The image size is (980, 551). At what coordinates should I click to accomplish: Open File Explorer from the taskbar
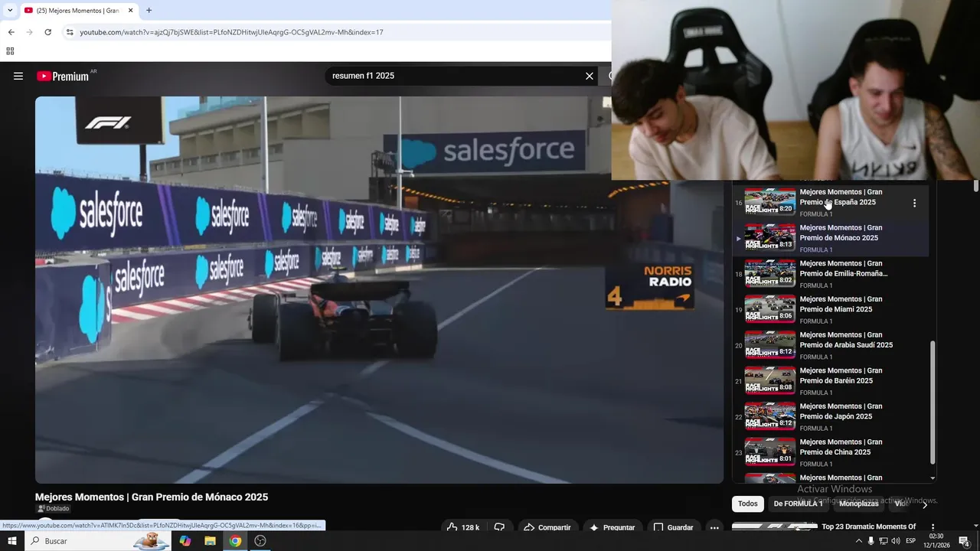pos(210,541)
